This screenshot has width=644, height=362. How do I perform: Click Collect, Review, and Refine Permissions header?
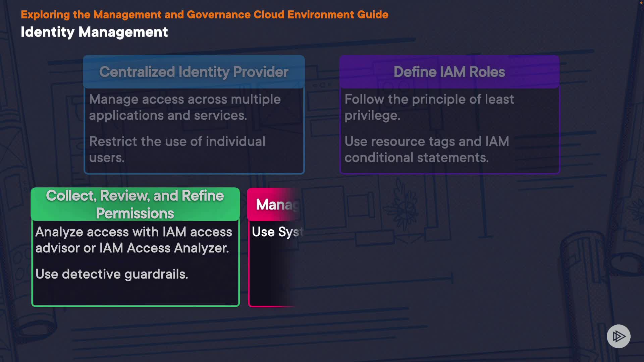[x=135, y=204]
